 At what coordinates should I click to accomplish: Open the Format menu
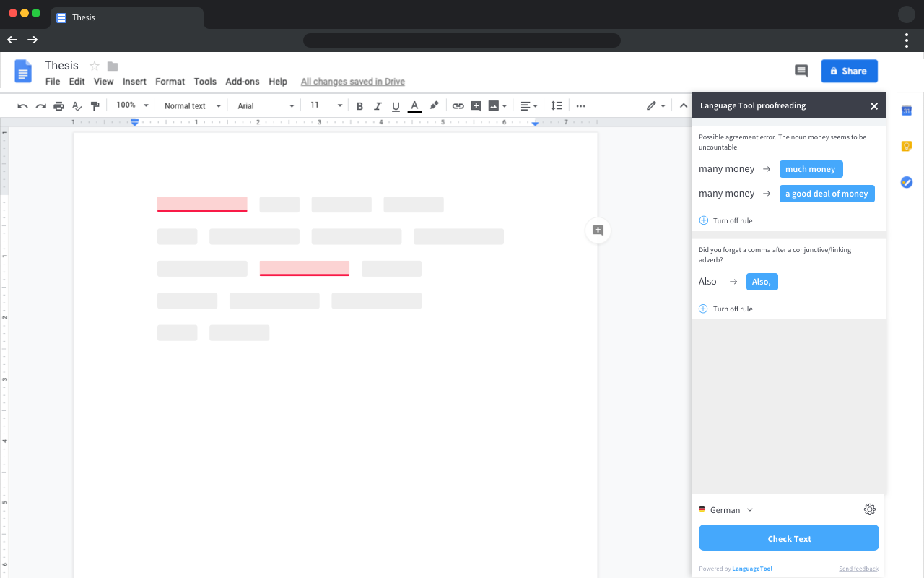pyautogui.click(x=170, y=82)
